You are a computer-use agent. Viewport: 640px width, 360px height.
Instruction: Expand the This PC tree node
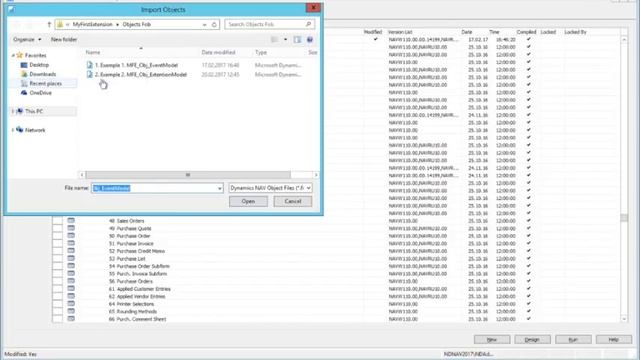pos(13,111)
